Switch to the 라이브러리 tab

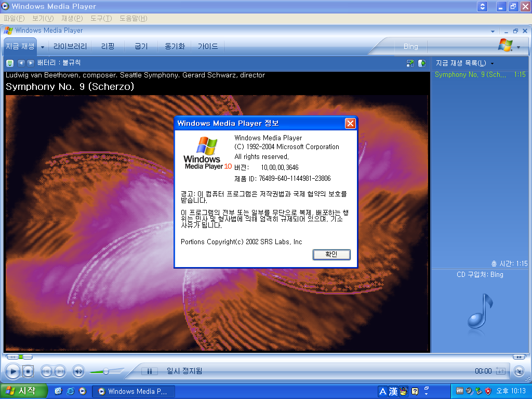pyautogui.click(x=70, y=46)
